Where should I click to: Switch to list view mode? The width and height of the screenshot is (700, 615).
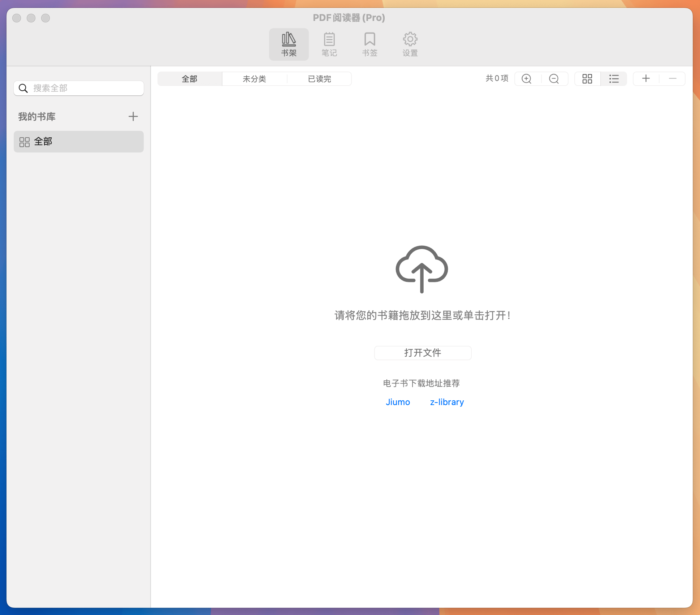coord(614,78)
